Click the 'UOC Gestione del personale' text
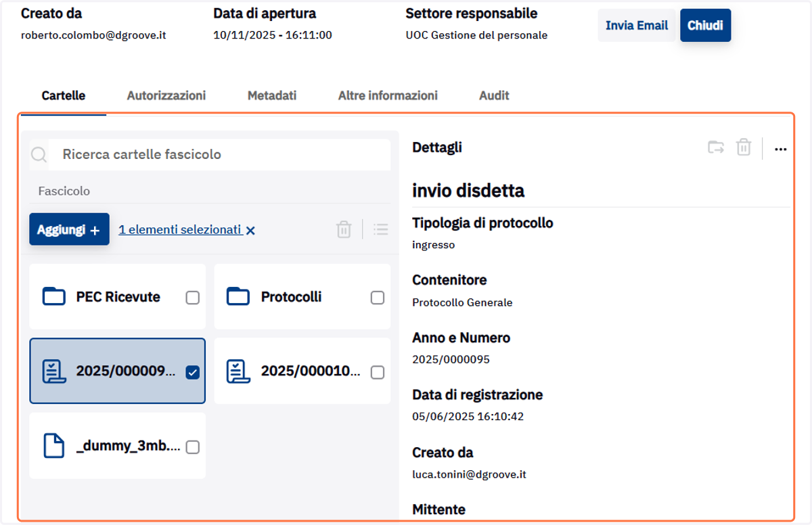Viewport: 812px width, 525px height. (476, 35)
